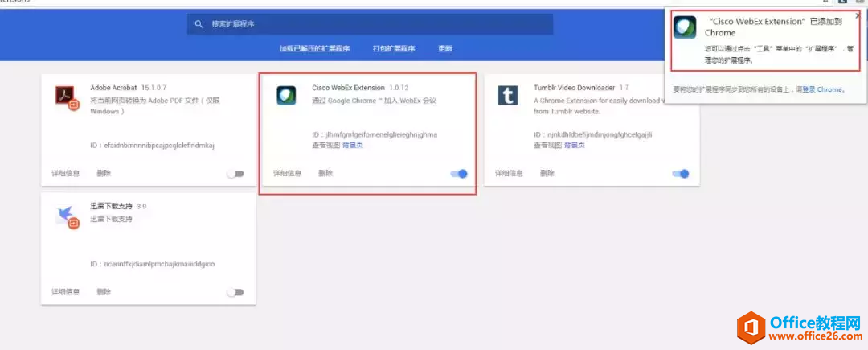This screenshot has width=868, height=350.
Task: Click 打包扩展程序 button
Action: tap(394, 49)
